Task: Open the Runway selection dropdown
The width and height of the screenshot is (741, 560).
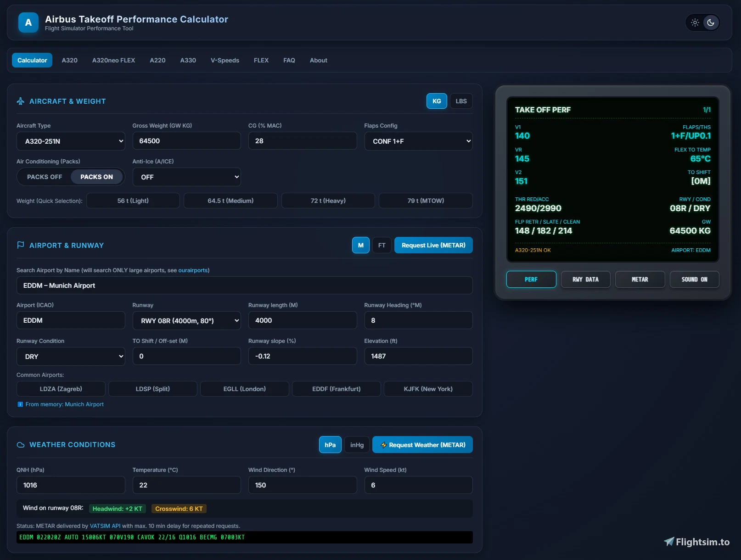Action: point(186,320)
